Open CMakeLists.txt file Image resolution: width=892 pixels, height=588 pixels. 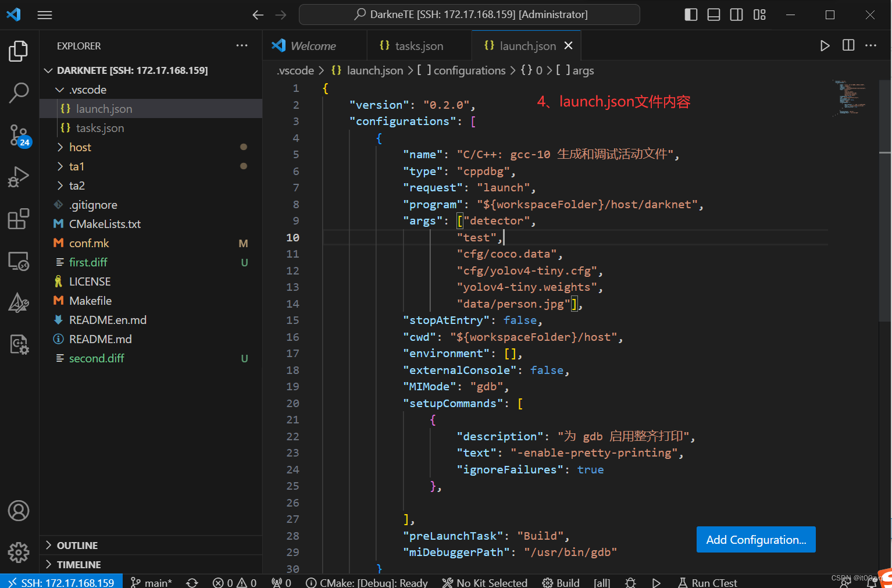pos(151,224)
